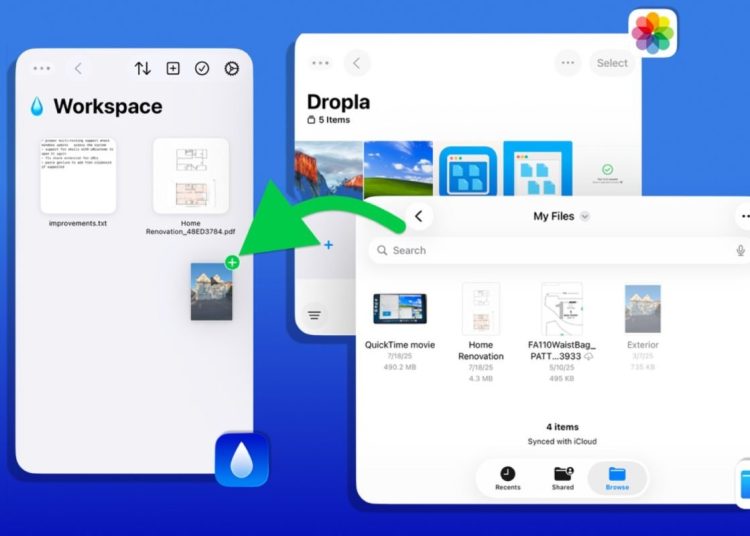Toggle selection mode with the checkmark circle icon
This screenshot has height=536, width=750.
(x=202, y=69)
